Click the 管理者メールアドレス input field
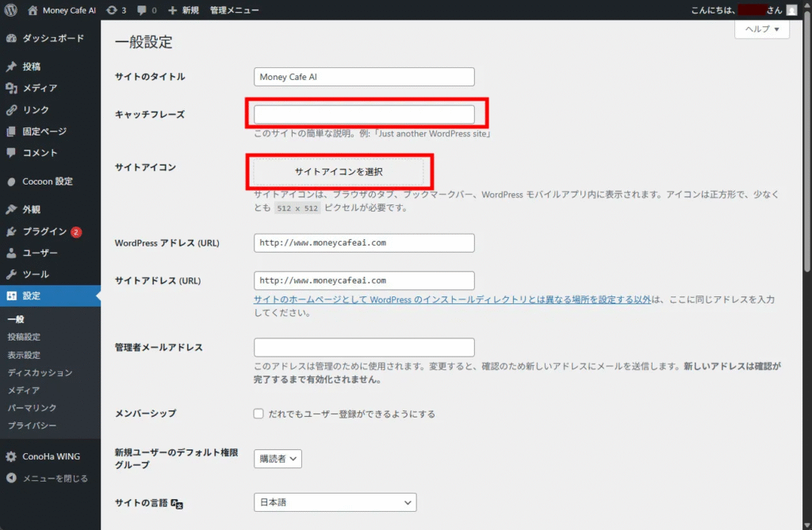 pos(364,347)
